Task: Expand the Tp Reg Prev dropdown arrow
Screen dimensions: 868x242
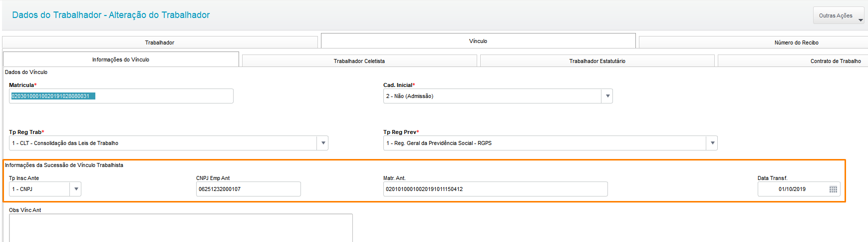Action: pyautogui.click(x=712, y=143)
